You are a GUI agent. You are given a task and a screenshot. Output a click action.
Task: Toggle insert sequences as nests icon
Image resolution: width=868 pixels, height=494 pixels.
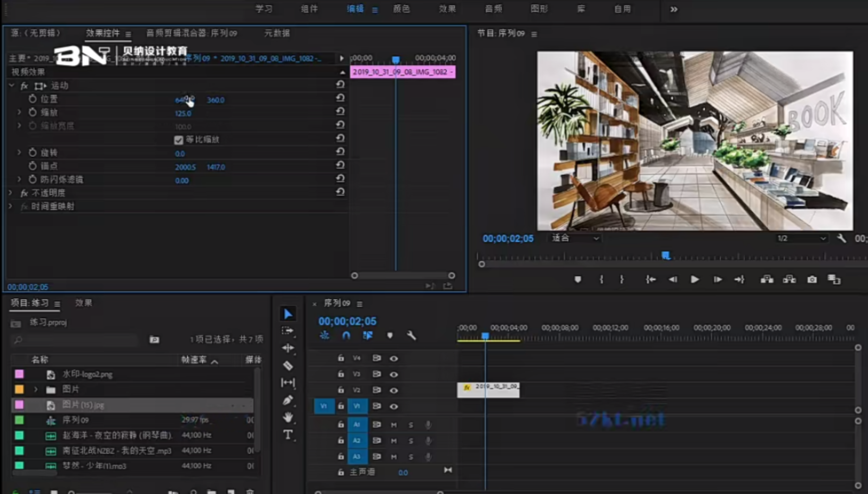click(x=324, y=335)
